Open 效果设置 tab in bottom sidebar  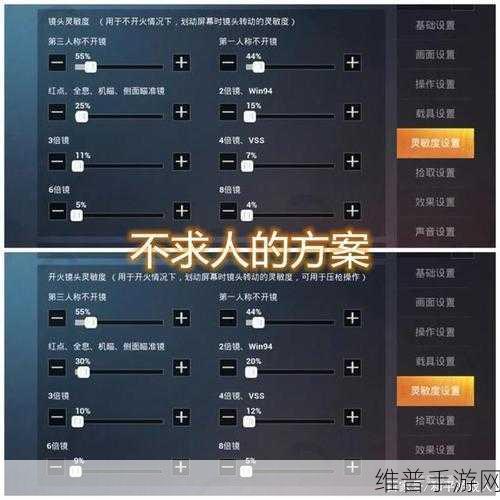[435, 450]
